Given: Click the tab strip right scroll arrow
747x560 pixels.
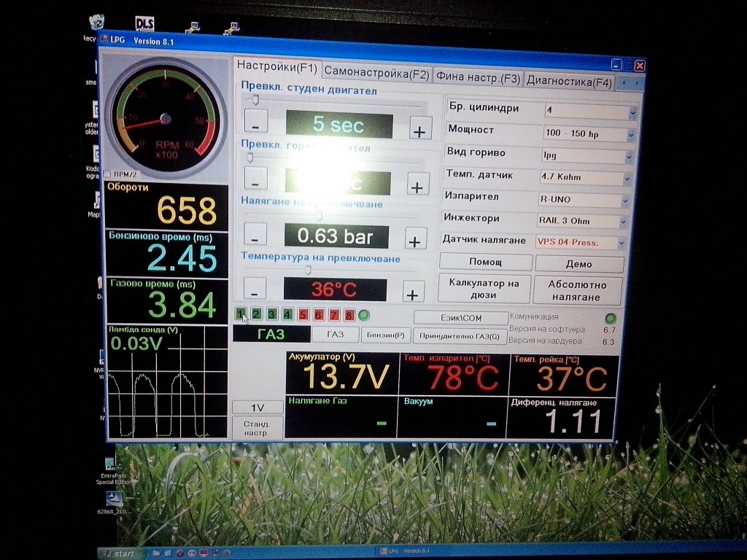Looking at the screenshot, I should [x=636, y=84].
